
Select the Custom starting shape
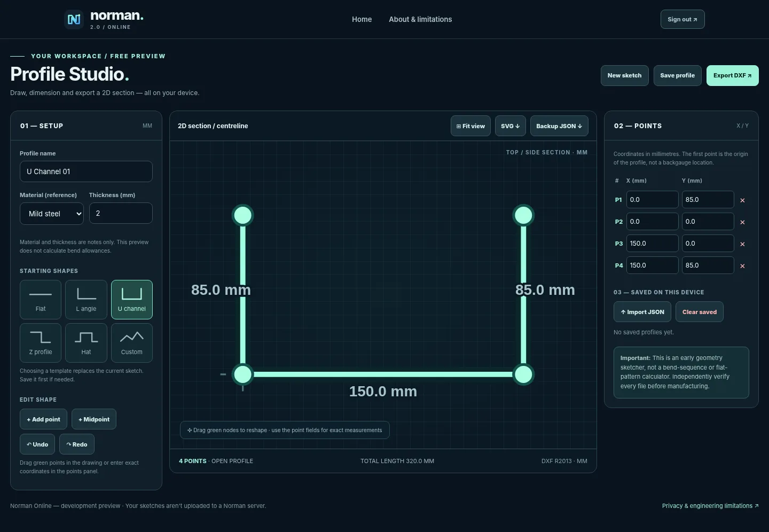[132, 343]
